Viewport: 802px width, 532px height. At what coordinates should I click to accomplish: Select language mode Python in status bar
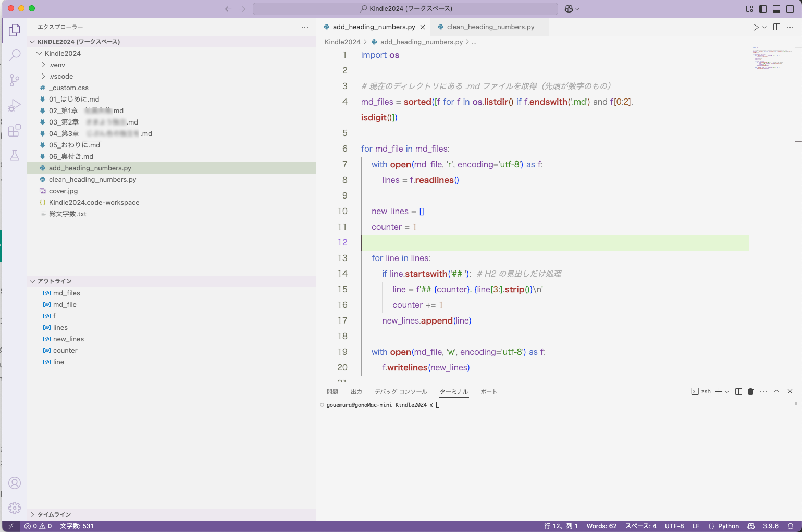pos(728,526)
